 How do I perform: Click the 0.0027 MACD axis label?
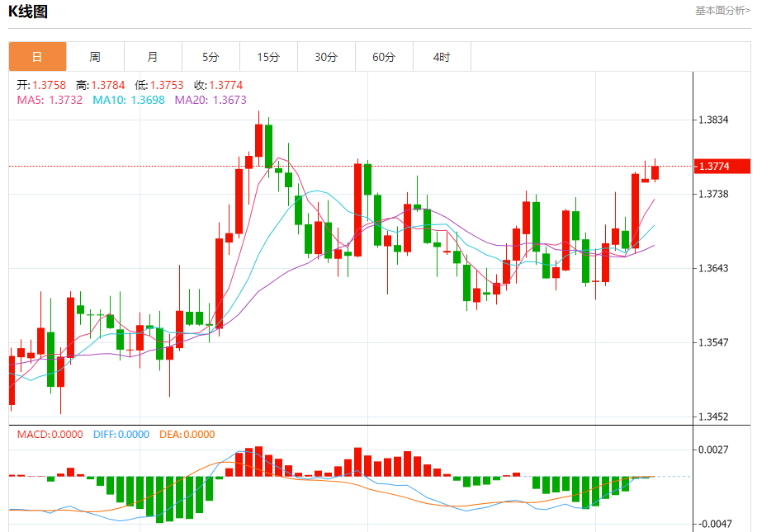pyautogui.click(x=713, y=450)
